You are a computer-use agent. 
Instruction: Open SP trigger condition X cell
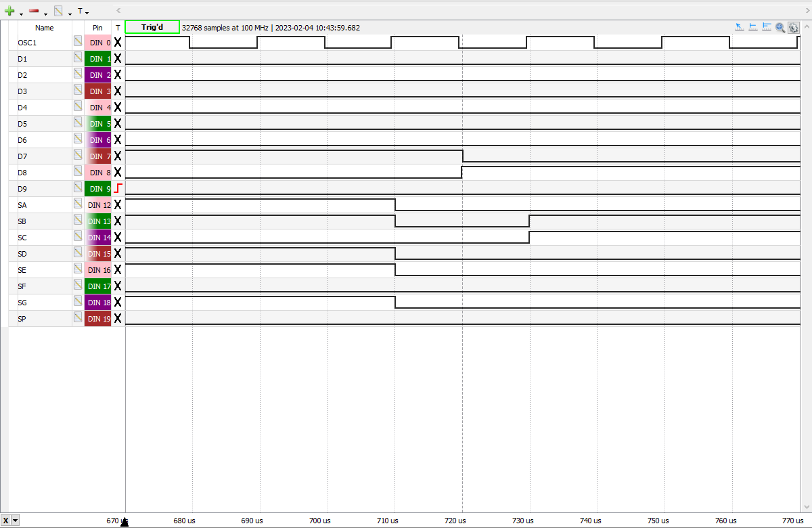(118, 318)
